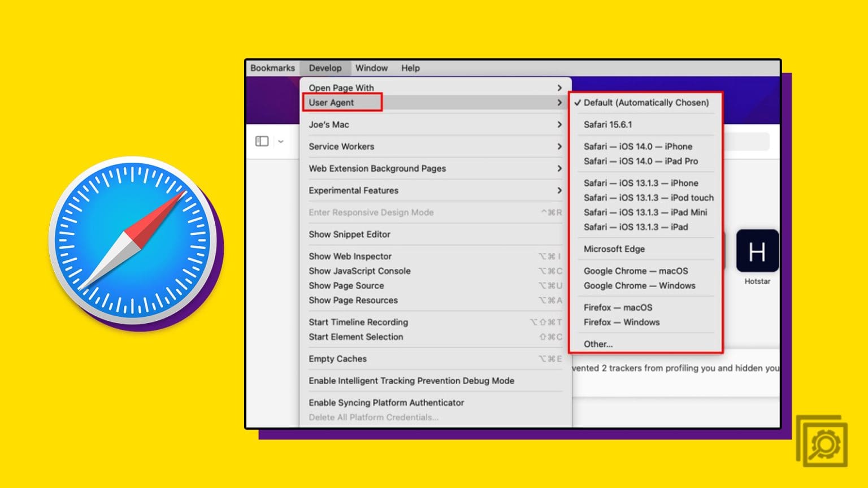868x488 pixels.
Task: Enable Intelligent Tracking Prevention Debug Mode
Action: point(411,381)
